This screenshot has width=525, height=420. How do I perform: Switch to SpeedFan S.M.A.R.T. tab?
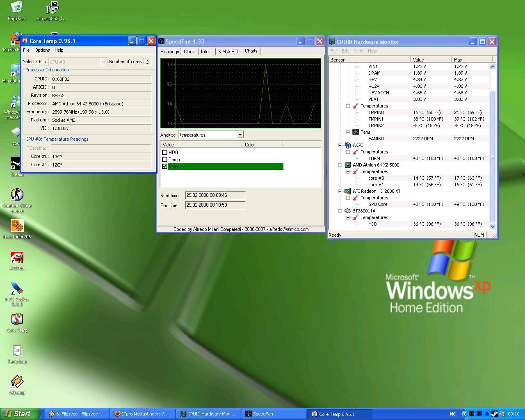(x=229, y=52)
